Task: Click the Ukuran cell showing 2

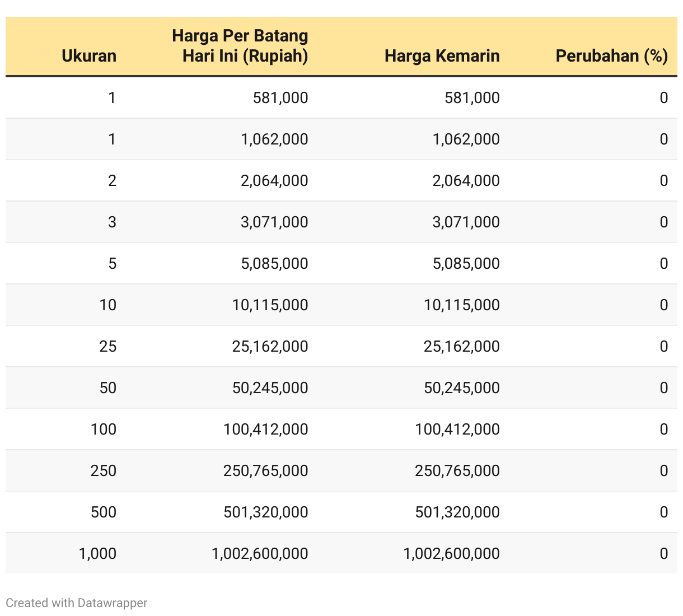Action: 112,181
